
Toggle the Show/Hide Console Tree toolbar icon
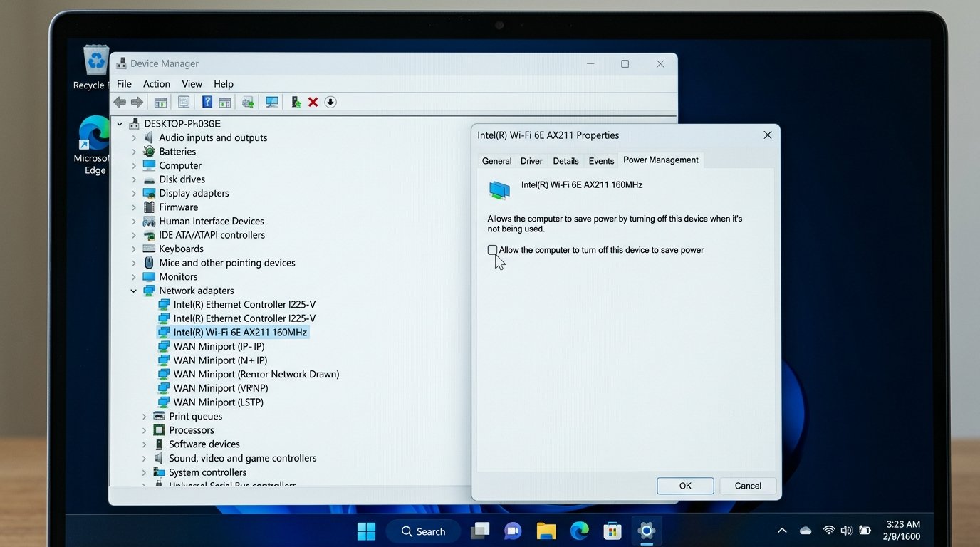[x=161, y=103]
